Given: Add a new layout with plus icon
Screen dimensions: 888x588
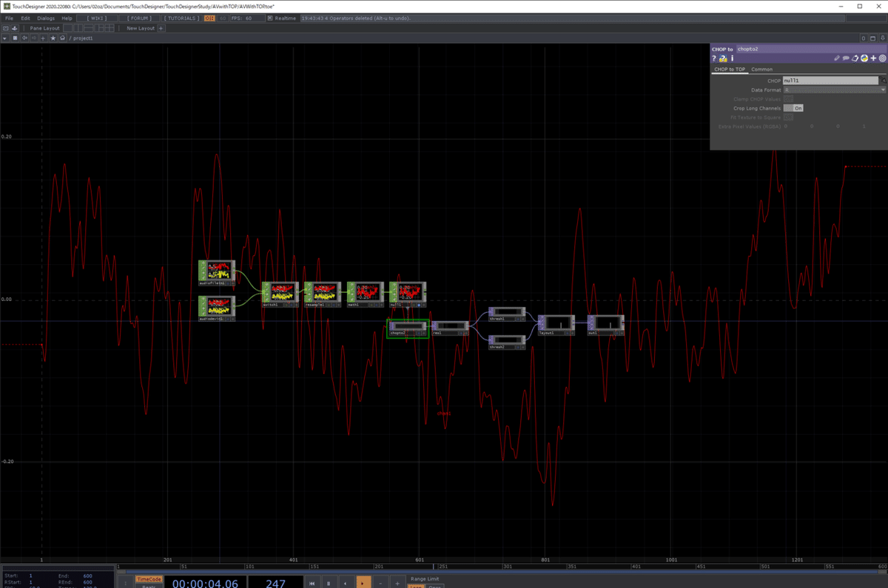Looking at the screenshot, I should 161,28.
